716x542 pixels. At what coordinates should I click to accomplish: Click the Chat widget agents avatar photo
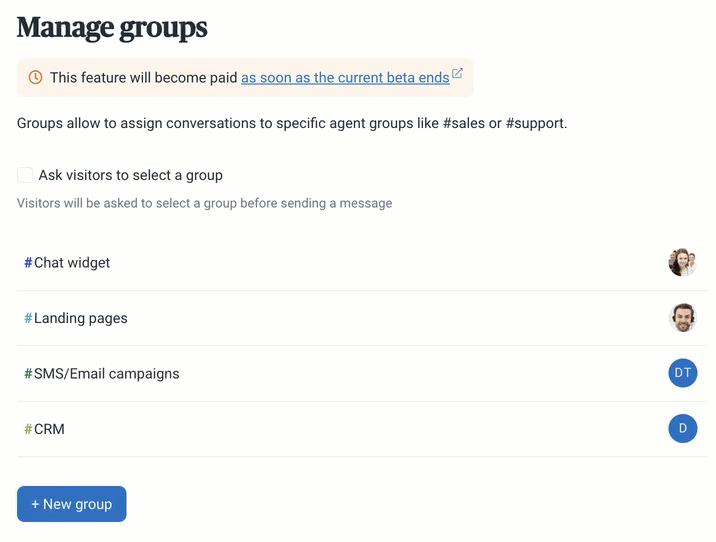[x=682, y=263]
